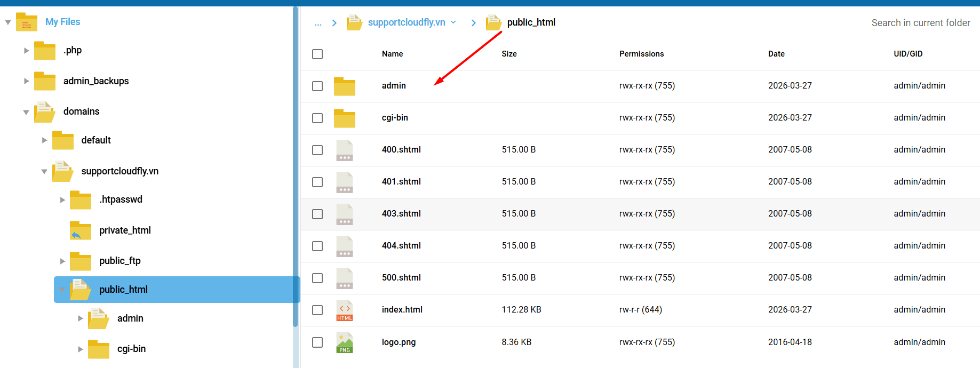Screen dimensions: 980x368
Task: Click the breadcrumb ellipsis to show parent paths
Action: 318,23
